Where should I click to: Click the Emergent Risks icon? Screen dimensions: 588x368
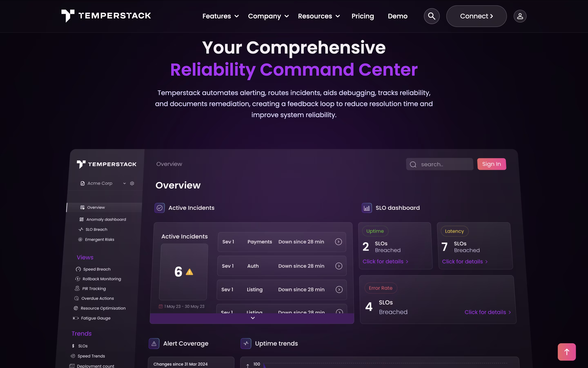(80, 239)
